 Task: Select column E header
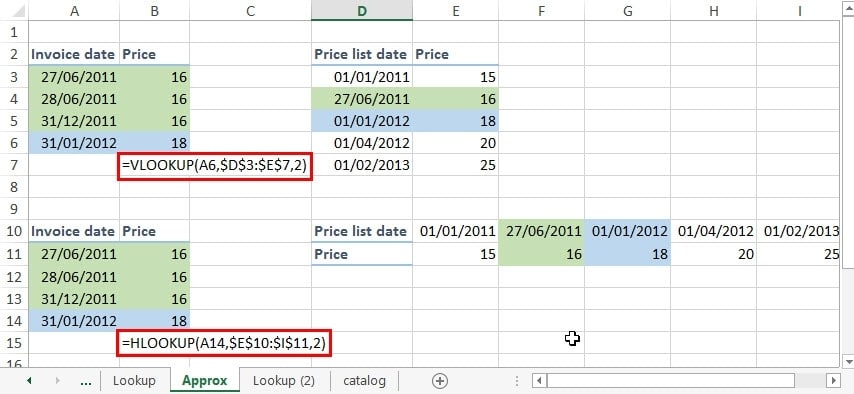click(455, 10)
